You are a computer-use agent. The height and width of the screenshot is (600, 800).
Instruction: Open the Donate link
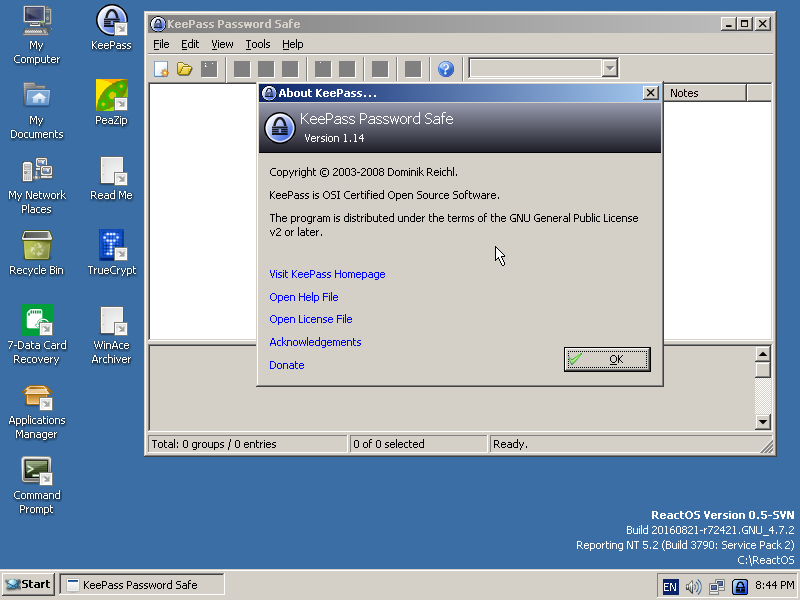point(286,365)
